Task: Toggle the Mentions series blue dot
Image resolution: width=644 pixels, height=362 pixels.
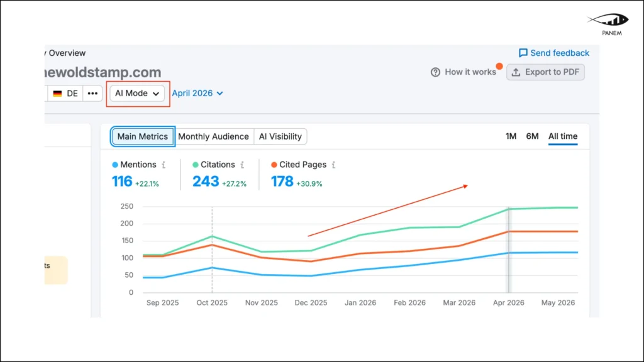Action: coord(115,165)
